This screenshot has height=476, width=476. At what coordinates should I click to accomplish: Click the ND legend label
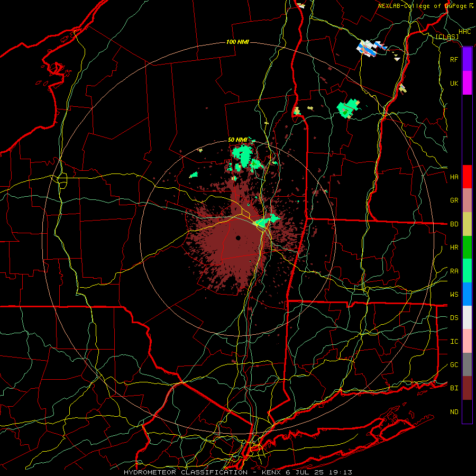click(454, 412)
